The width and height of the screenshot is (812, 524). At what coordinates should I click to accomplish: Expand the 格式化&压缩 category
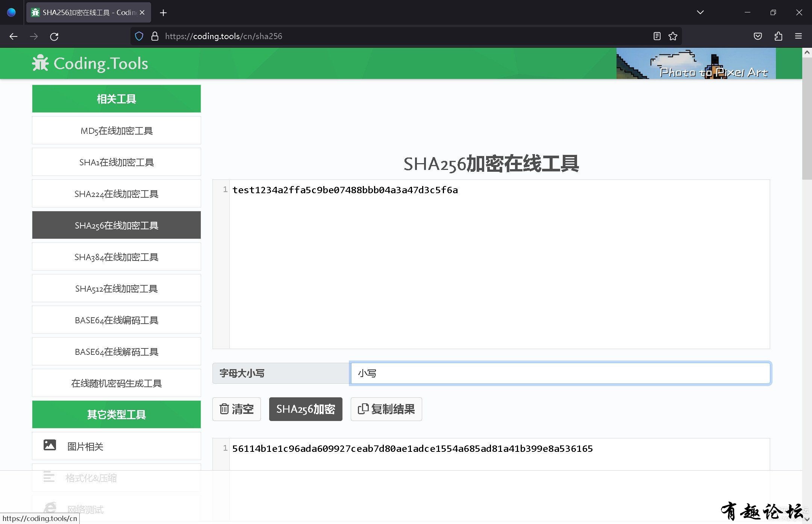[117, 478]
